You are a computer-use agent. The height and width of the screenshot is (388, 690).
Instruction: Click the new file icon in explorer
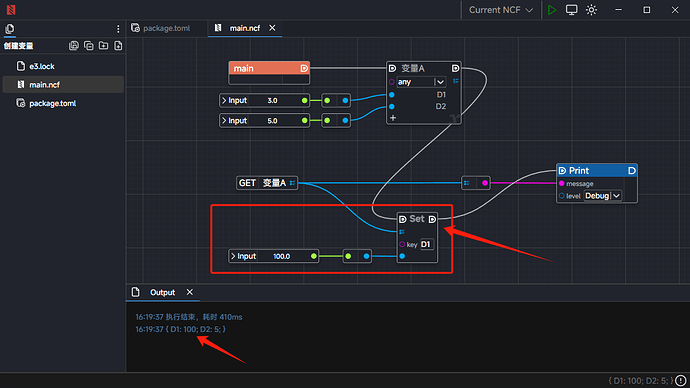point(118,45)
